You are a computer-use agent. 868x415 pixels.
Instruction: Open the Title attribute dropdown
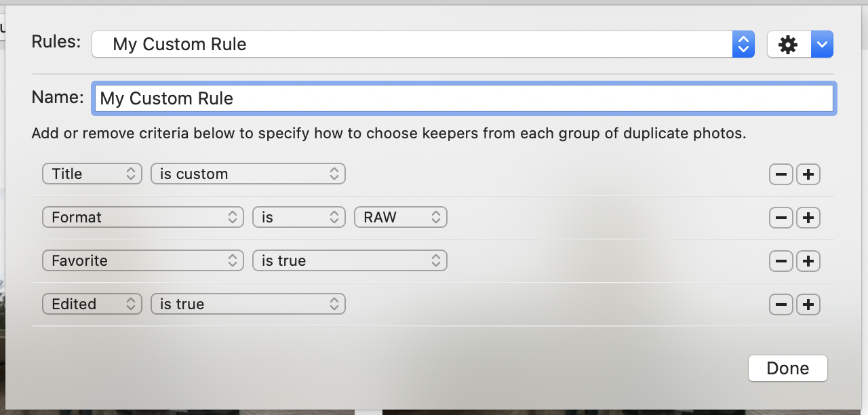(x=92, y=174)
